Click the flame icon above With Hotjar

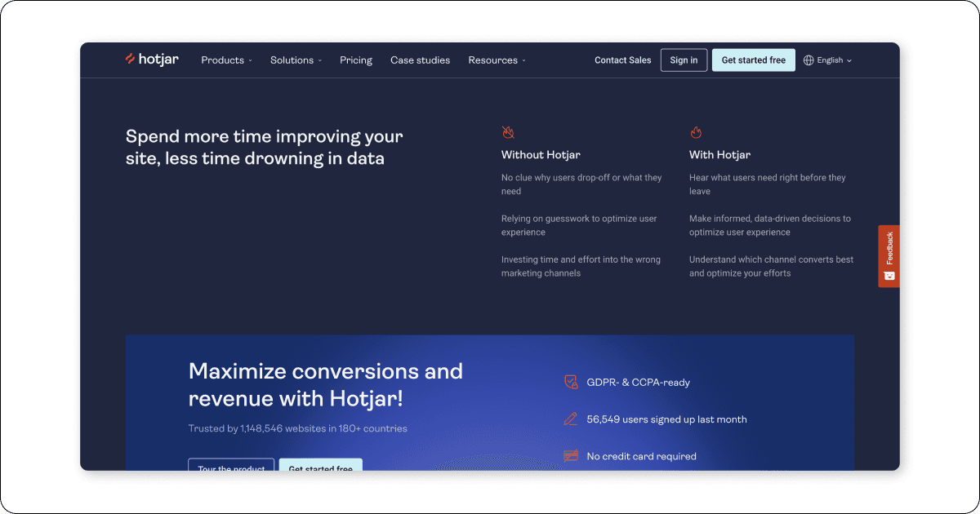point(696,132)
